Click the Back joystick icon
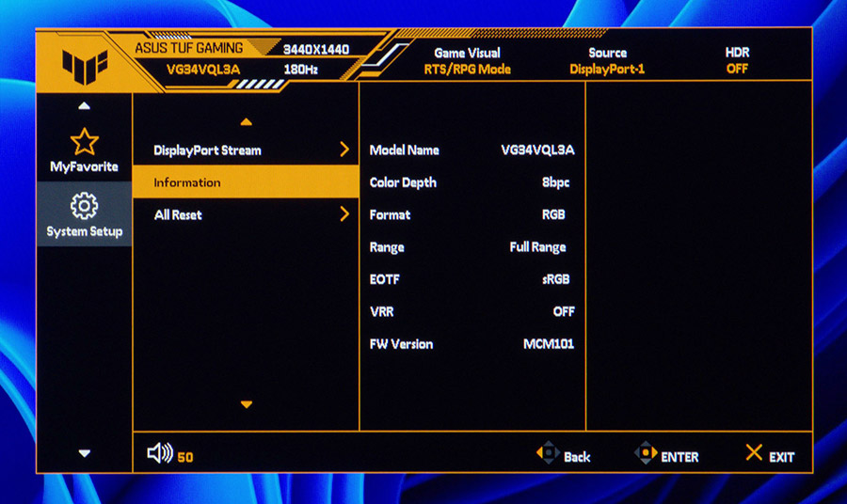 pos(547,452)
